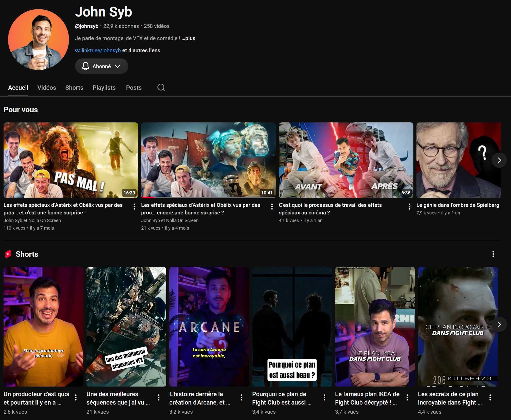Click the AVANT / APRÈS video thumbnail
This screenshot has height=420, width=511.
[x=346, y=160]
